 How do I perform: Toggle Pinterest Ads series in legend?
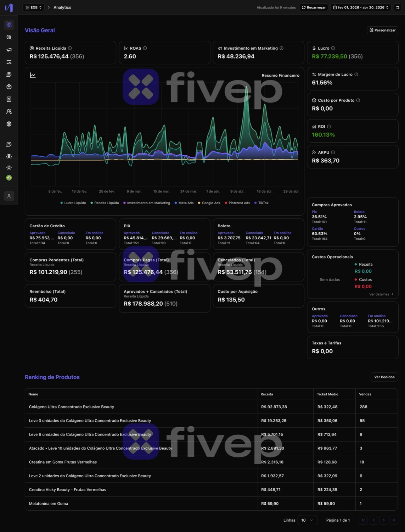[x=237, y=203]
